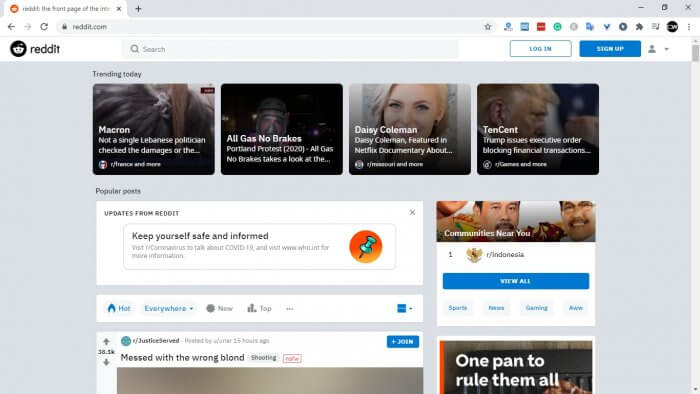Reload the page with the refresh icon
This screenshot has height=394, width=700.
click(44, 27)
